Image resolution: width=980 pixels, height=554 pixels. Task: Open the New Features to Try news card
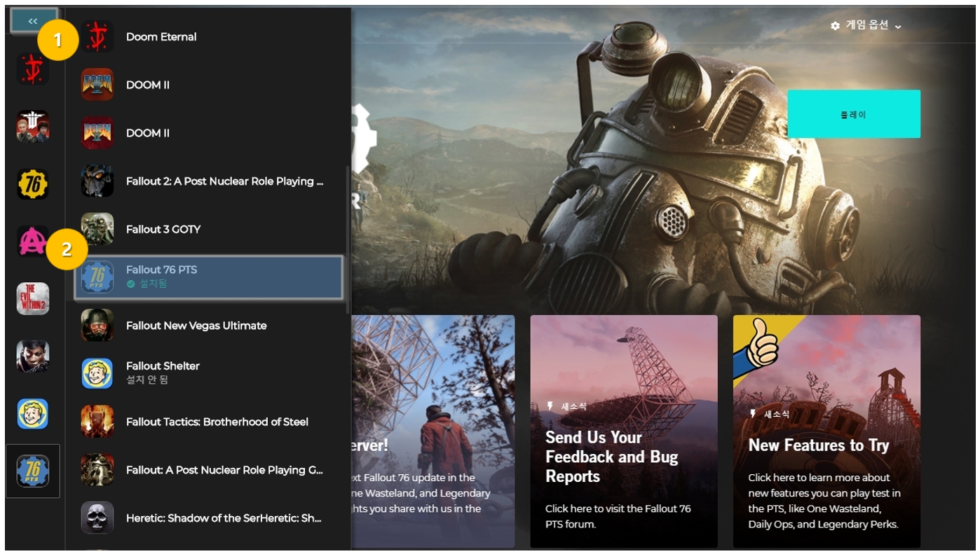point(826,431)
